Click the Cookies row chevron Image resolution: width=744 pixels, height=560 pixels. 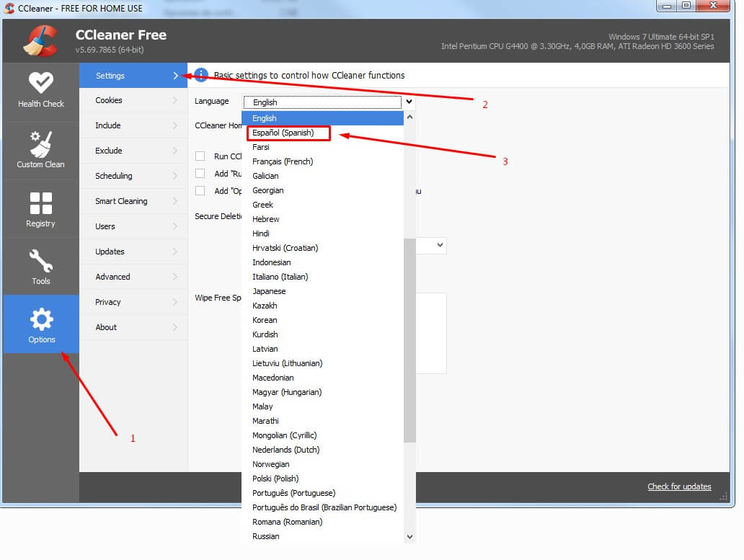[176, 100]
